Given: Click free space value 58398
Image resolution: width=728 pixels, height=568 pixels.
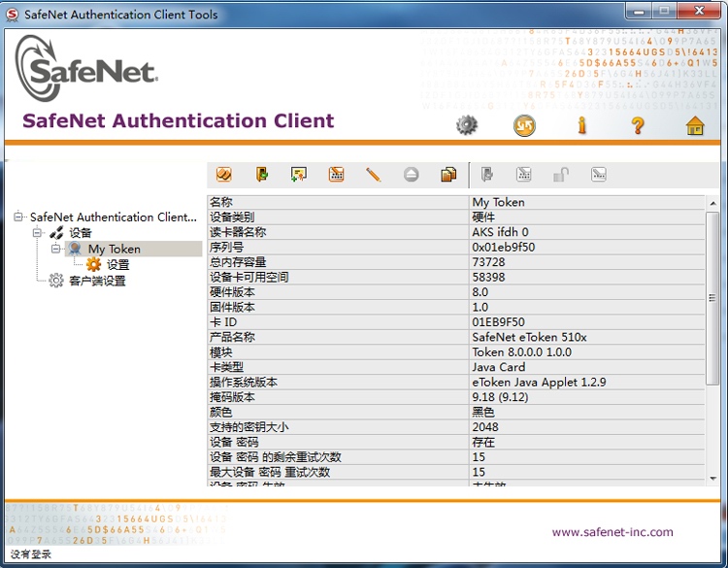Looking at the screenshot, I should click(488, 277).
